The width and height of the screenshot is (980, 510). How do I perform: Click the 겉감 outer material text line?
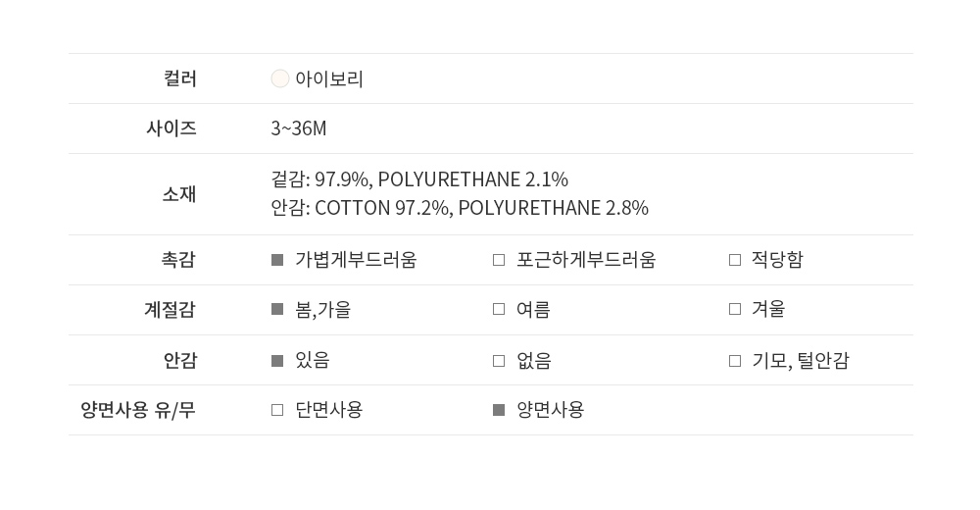tap(419, 179)
